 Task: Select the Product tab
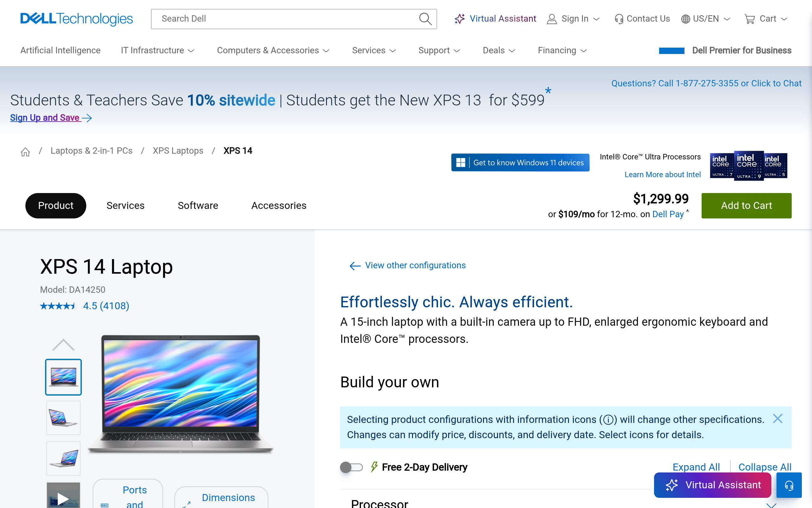click(x=56, y=206)
